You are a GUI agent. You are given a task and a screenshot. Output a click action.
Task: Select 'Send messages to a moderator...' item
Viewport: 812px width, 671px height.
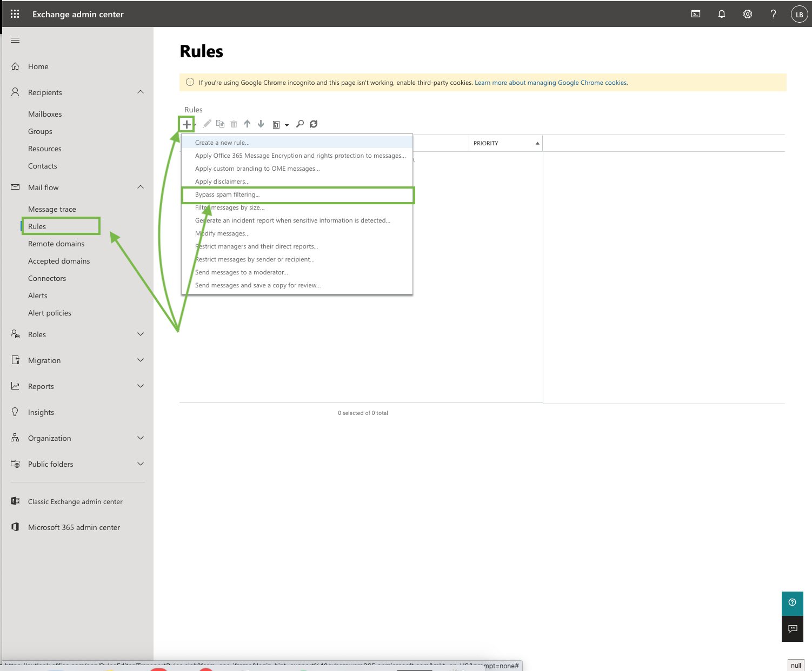coord(297,272)
